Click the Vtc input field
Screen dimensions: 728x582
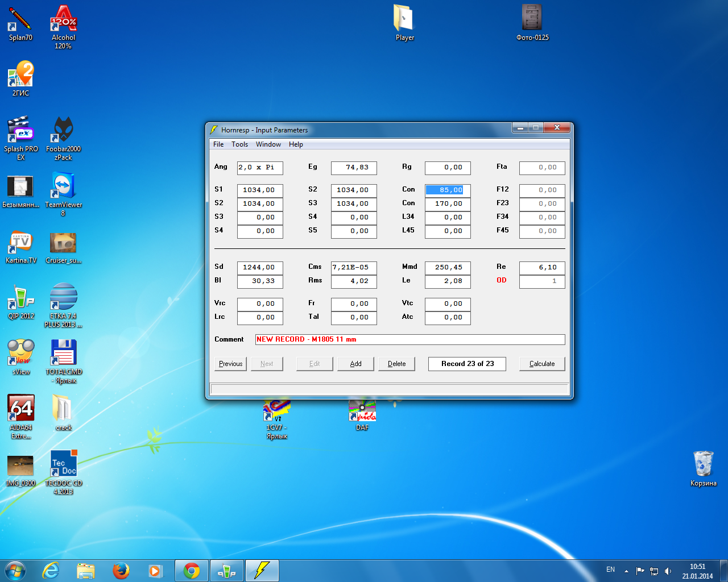pos(448,304)
